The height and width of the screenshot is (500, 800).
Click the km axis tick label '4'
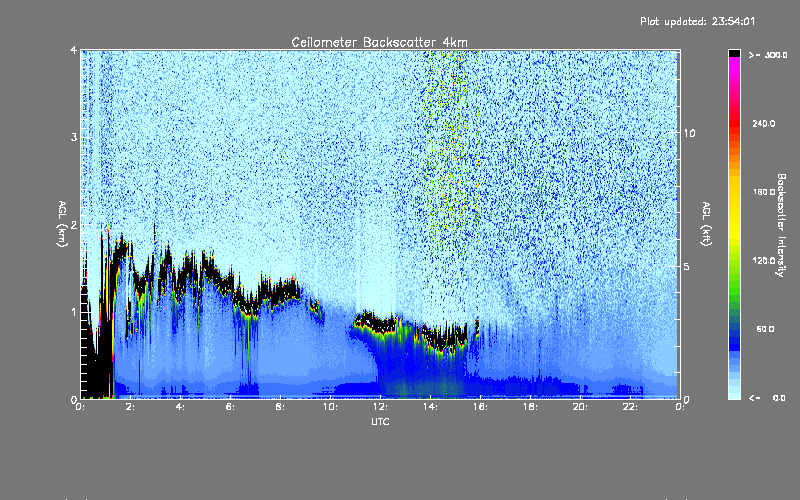click(74, 50)
